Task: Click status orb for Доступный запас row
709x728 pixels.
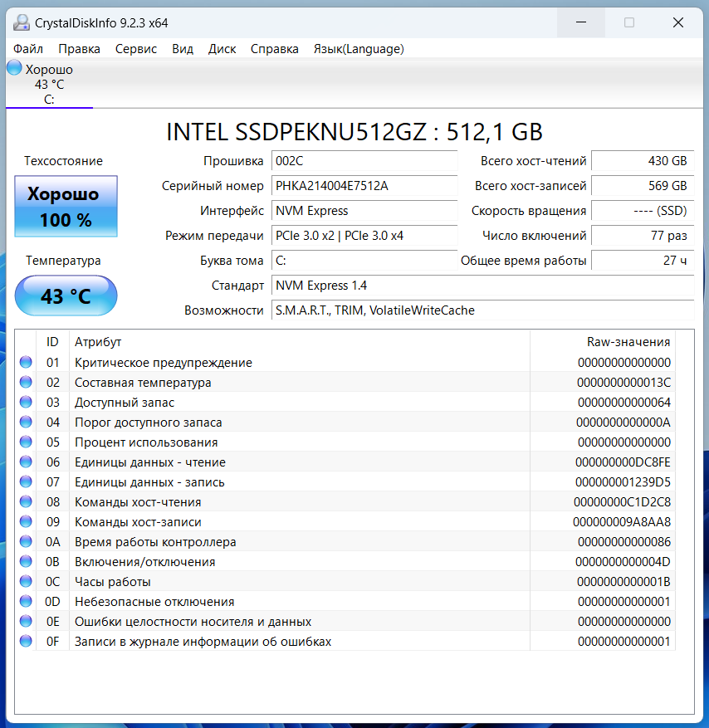Action: 26,402
